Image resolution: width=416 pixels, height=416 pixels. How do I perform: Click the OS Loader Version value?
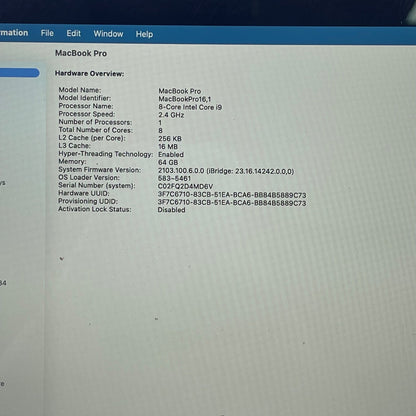pyautogui.click(x=174, y=178)
